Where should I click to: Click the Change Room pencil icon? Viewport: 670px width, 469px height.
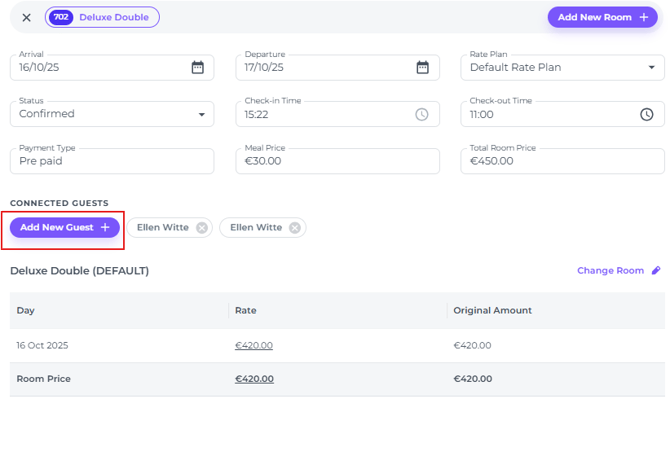(x=656, y=271)
